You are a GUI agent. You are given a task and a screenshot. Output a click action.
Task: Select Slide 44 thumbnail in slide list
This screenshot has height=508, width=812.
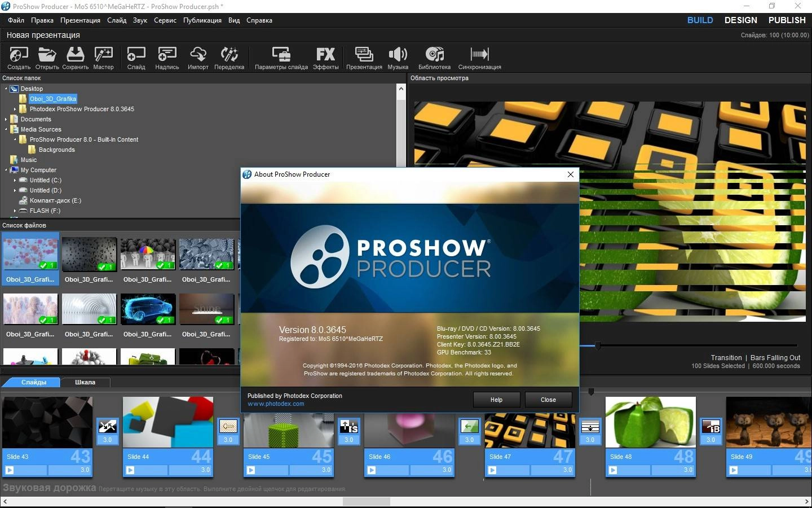pos(168,422)
